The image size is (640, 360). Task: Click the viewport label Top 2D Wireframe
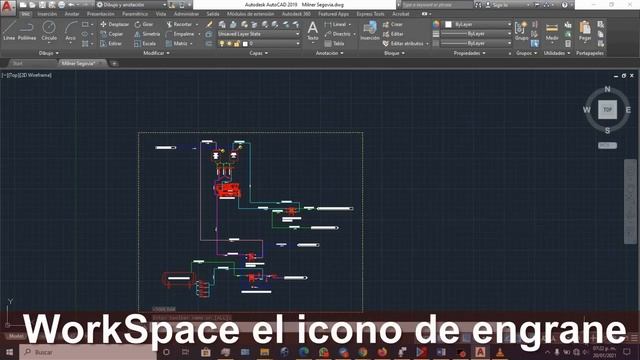(x=27, y=75)
